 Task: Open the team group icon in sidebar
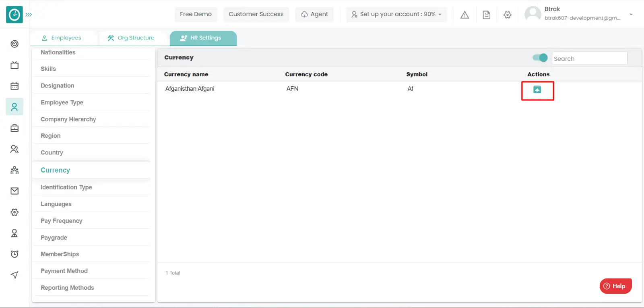click(x=14, y=170)
